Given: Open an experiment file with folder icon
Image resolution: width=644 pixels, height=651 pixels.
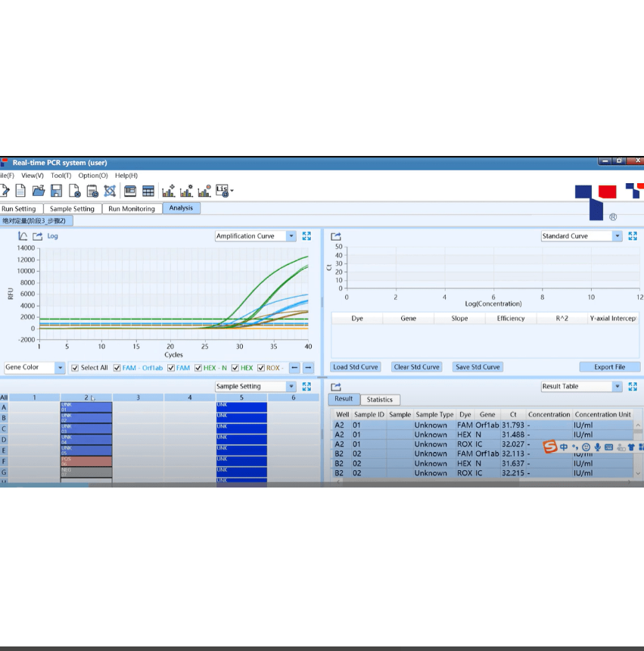Looking at the screenshot, I should pyautogui.click(x=38, y=191).
